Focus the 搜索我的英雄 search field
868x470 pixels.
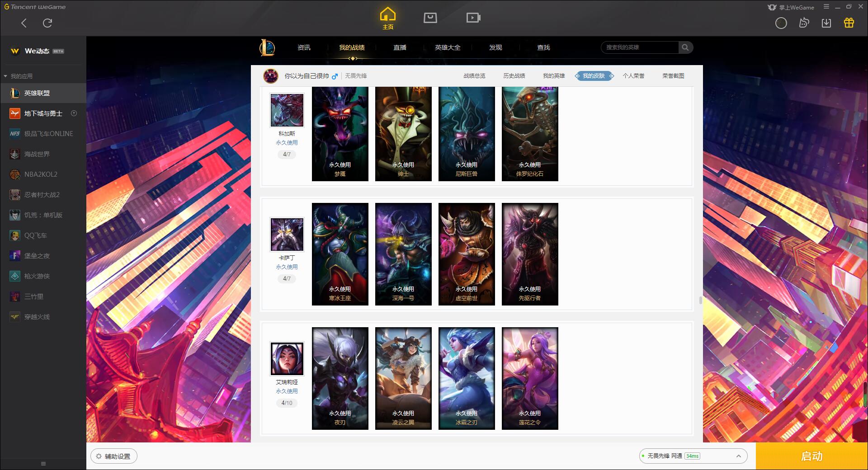pos(640,47)
